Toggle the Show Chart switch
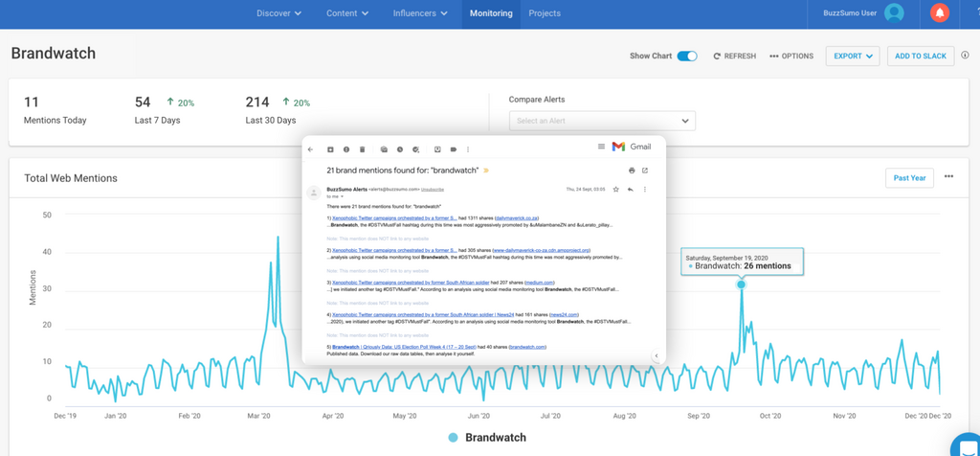The width and height of the screenshot is (980, 456). pos(686,57)
